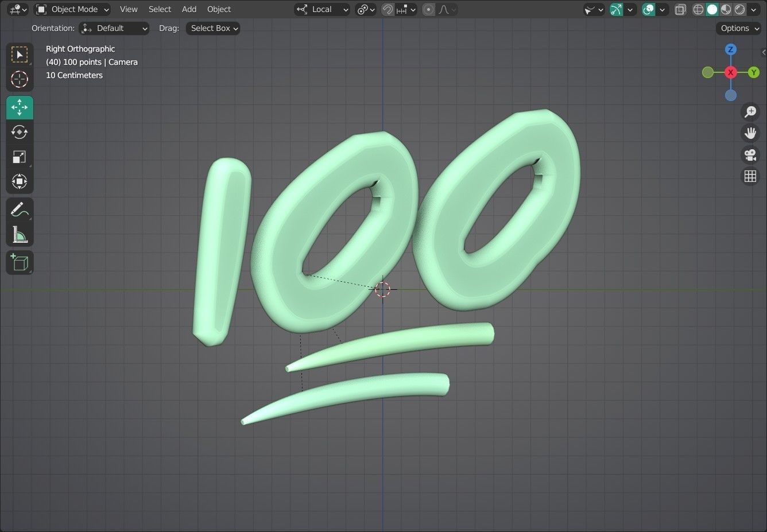
Task: Open the snapping options dropdown
Action: [406, 9]
